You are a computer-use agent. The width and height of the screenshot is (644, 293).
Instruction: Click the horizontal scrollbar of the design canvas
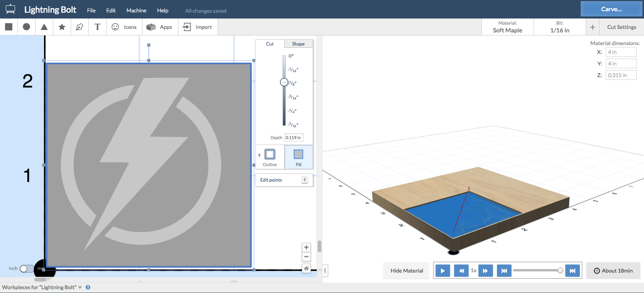pos(40,280)
